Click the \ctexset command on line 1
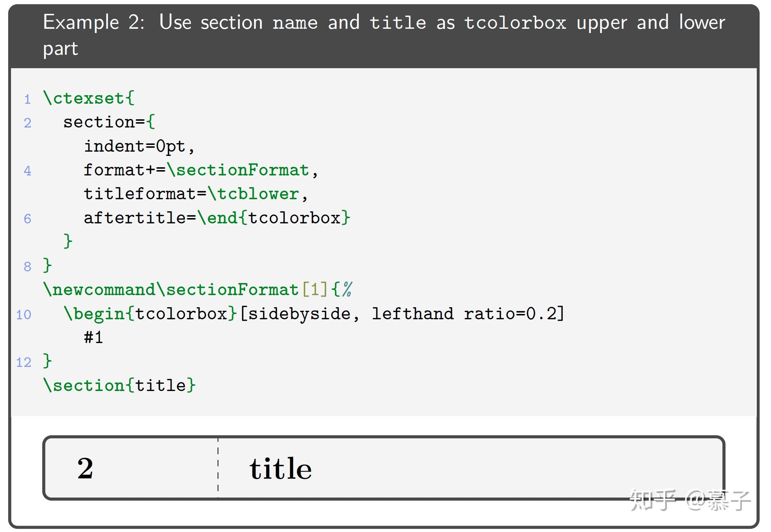 [x=83, y=98]
